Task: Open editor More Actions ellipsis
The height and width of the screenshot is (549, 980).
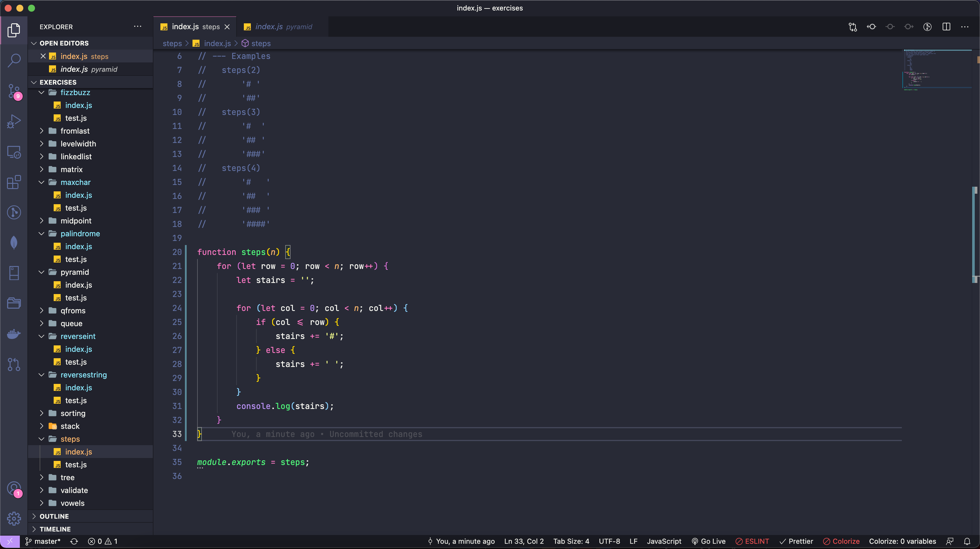Action: 965,27
